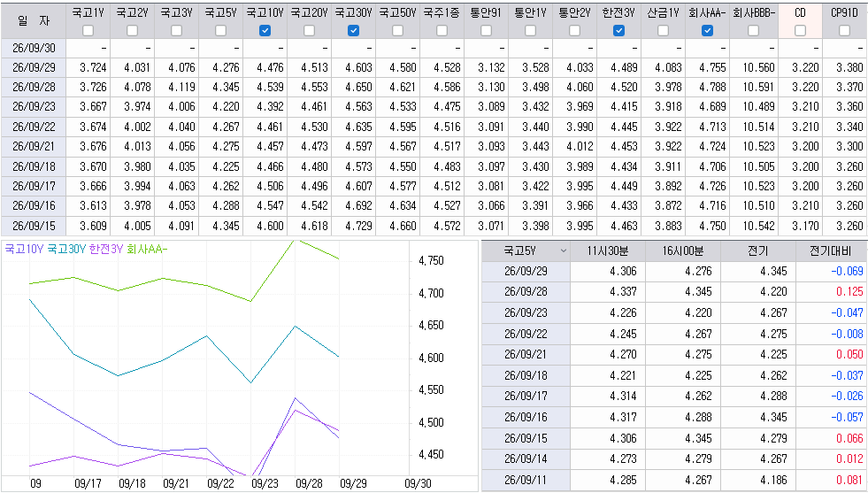Select date row 26/09/16 in top table

click(34, 205)
